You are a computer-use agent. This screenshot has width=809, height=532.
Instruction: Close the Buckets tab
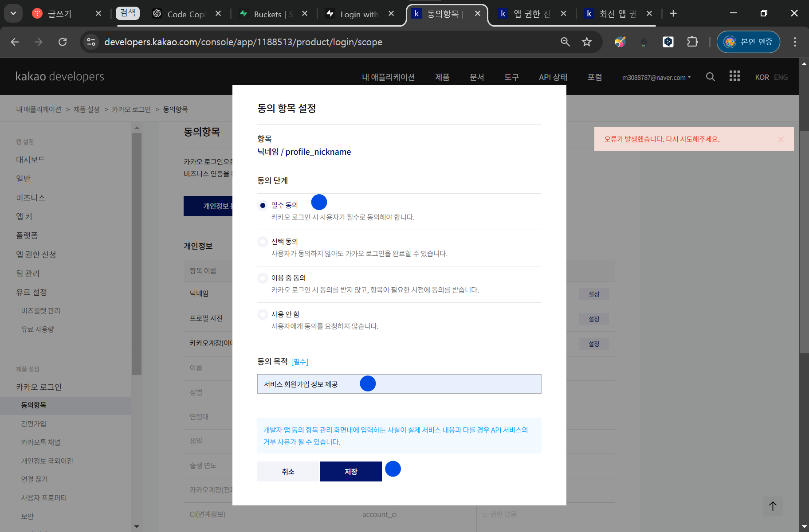[x=305, y=13]
